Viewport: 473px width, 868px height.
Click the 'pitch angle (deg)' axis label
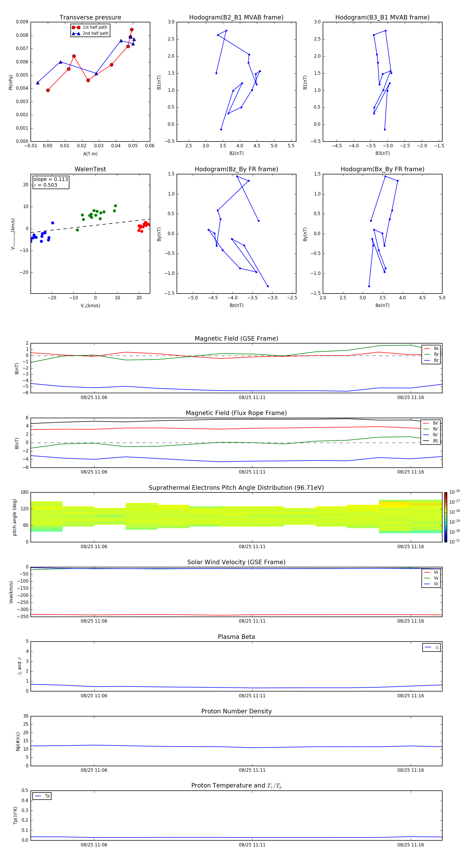(15, 517)
